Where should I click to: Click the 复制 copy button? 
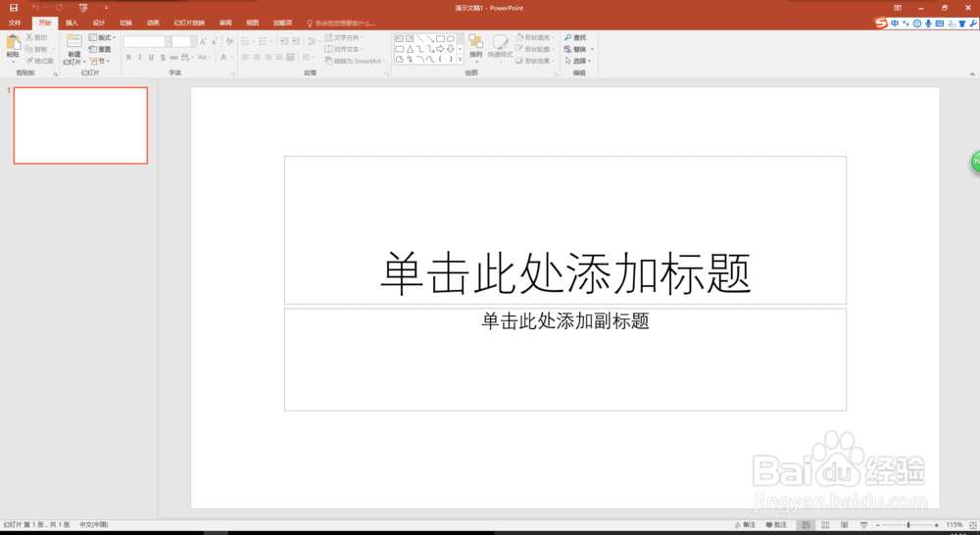pos(36,49)
